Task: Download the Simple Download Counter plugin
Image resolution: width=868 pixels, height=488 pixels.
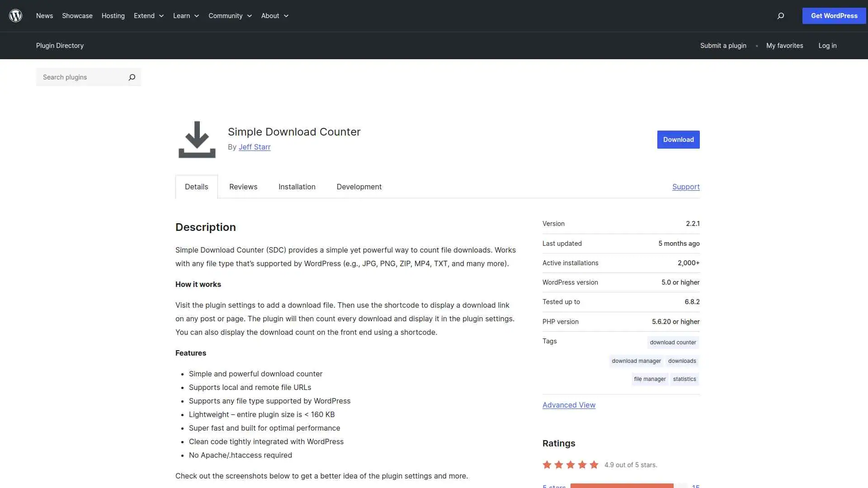Action: (678, 140)
